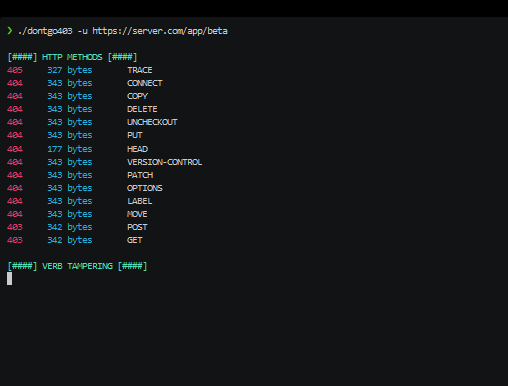The width and height of the screenshot is (508, 386).
Task: Click the -u flag in the command
Action: (82, 31)
